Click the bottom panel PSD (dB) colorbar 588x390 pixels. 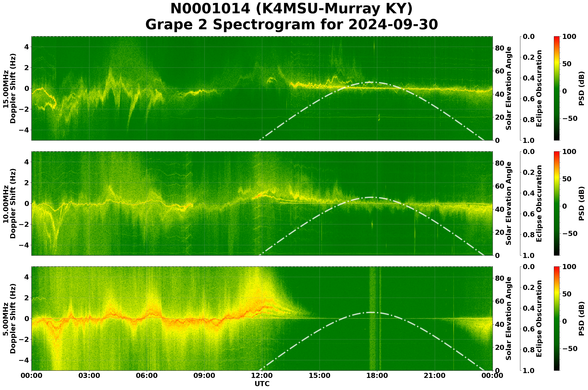(x=557, y=318)
